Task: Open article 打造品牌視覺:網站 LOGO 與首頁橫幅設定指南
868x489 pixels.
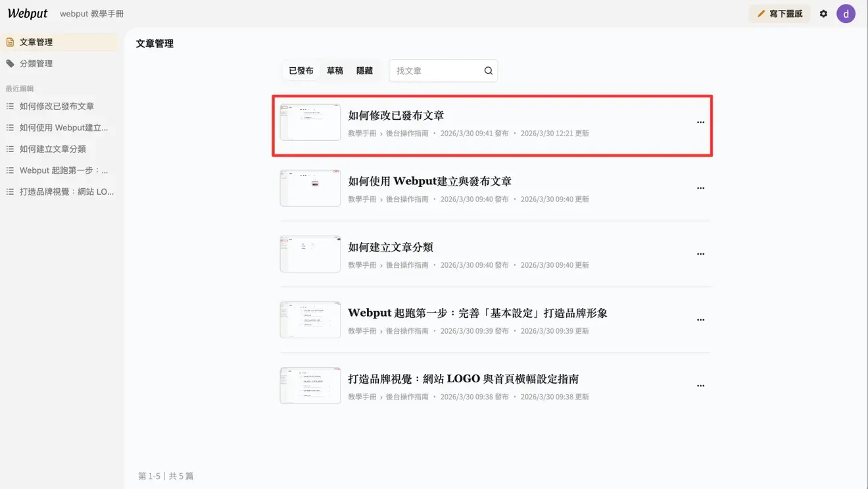Action: [464, 379]
